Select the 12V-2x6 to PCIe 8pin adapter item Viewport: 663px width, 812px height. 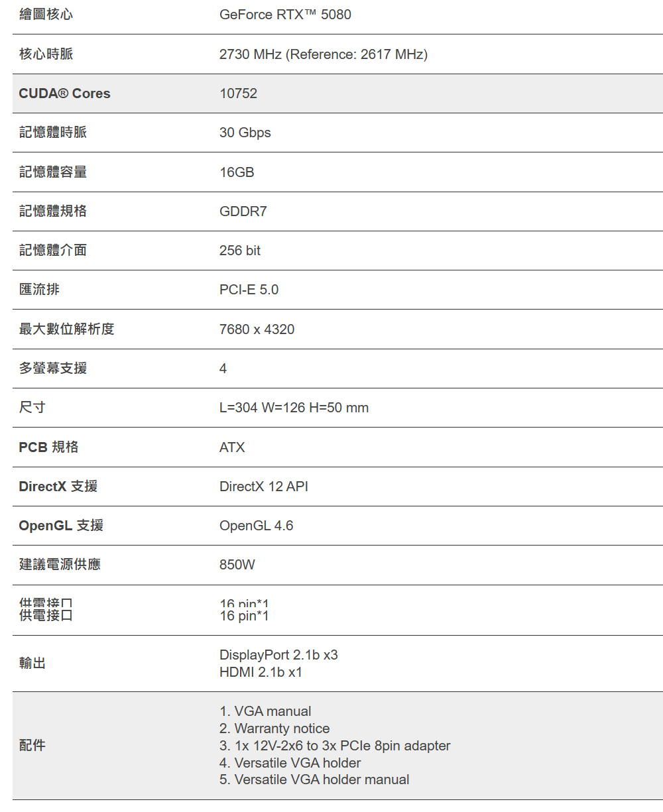[x=335, y=746]
